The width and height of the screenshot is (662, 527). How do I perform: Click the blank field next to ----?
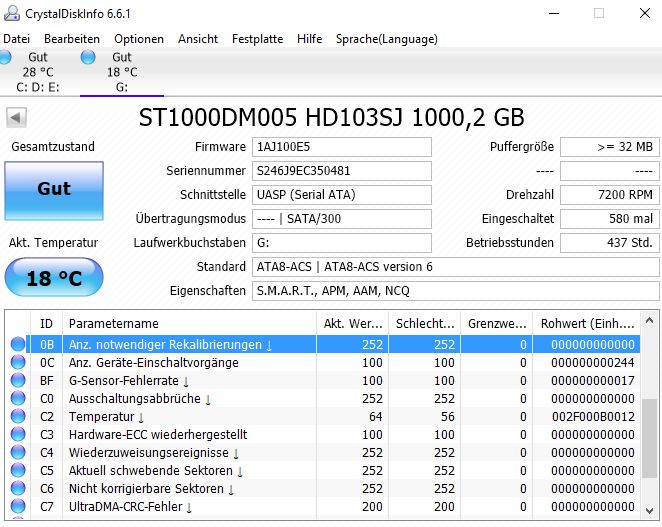610,171
